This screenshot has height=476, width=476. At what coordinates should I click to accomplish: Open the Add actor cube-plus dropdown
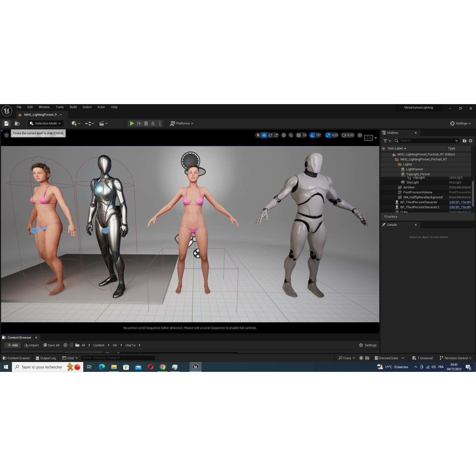[76, 123]
